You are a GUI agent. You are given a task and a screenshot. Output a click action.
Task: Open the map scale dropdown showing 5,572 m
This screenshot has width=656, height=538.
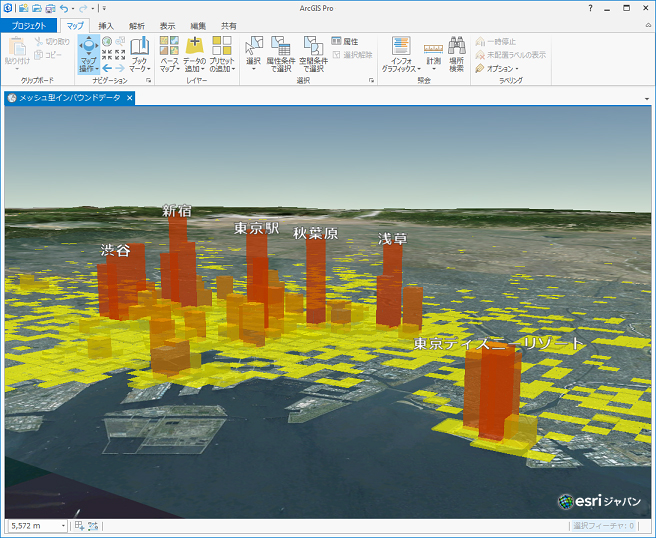click(x=64, y=525)
